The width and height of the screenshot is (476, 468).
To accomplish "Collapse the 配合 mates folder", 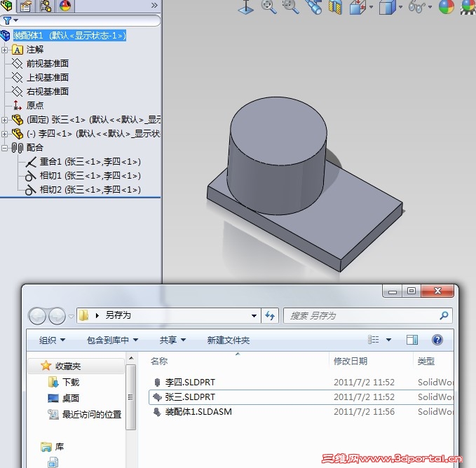I will (4, 148).
